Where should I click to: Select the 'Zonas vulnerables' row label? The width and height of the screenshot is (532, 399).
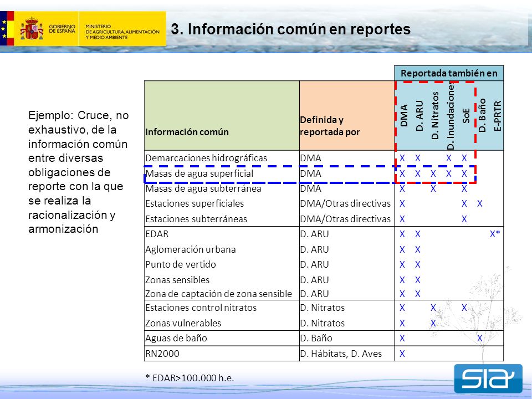(x=183, y=323)
